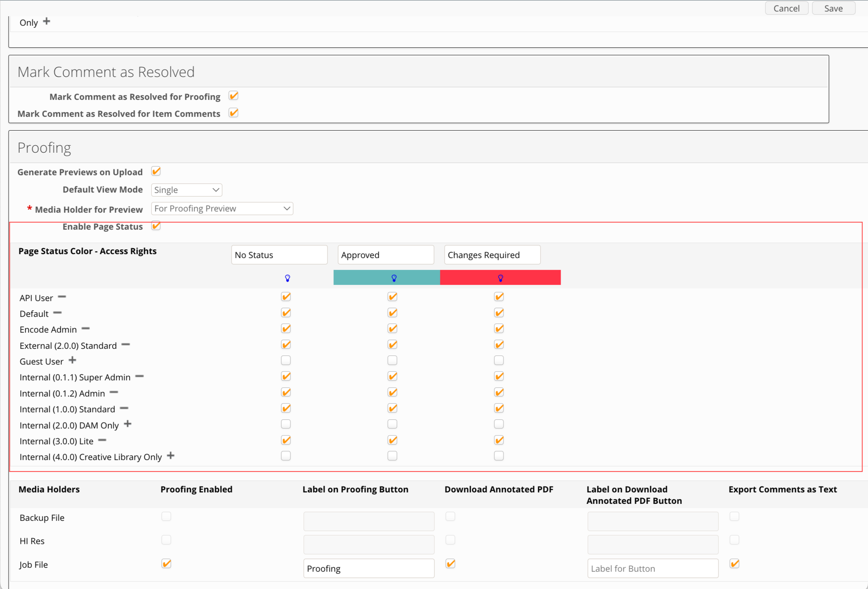Open the Default View Mode dropdown
The image size is (868, 589).
187,190
